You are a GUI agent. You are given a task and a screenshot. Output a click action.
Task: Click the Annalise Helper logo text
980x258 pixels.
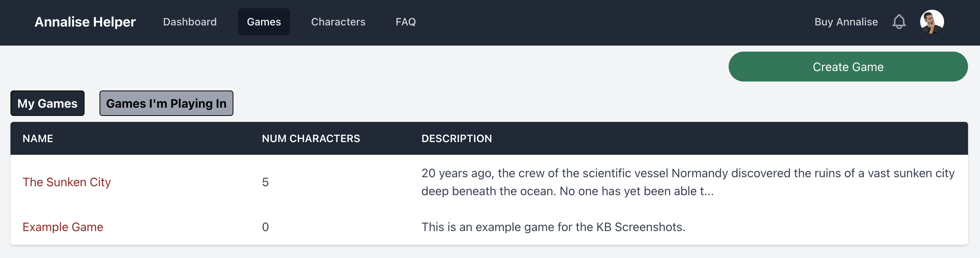85,22
